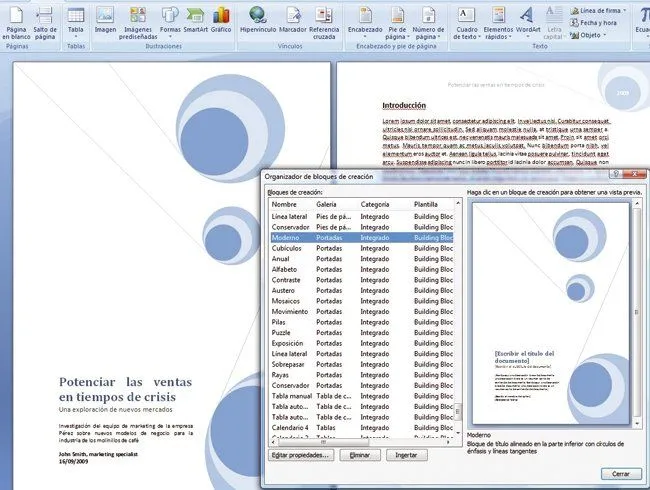Open help in the Organizador dialog
This screenshot has width=650, height=490.
click(x=615, y=174)
